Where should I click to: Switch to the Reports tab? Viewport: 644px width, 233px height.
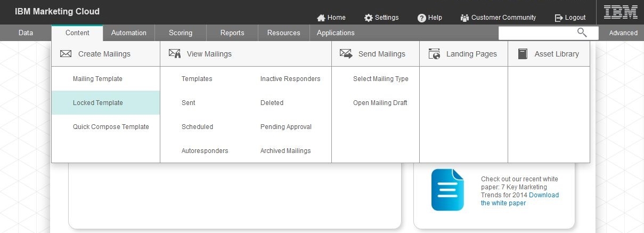232,33
